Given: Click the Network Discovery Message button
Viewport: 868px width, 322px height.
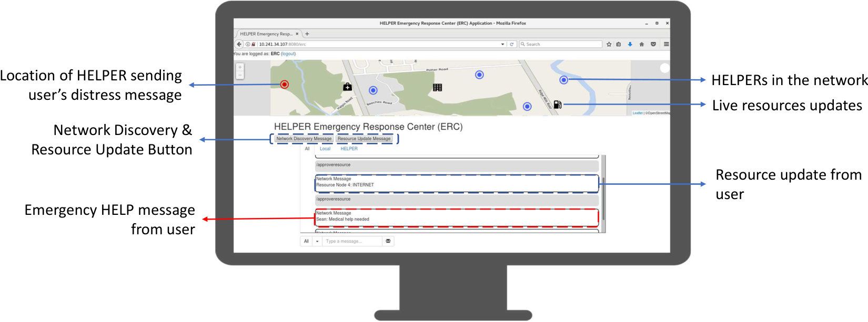Looking at the screenshot, I should tap(304, 139).
